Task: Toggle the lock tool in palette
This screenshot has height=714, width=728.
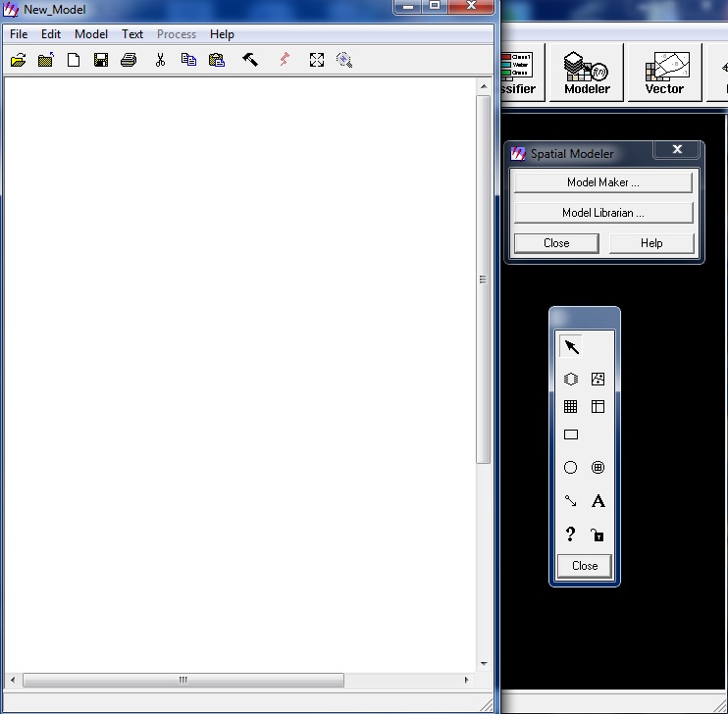Action: (598, 535)
